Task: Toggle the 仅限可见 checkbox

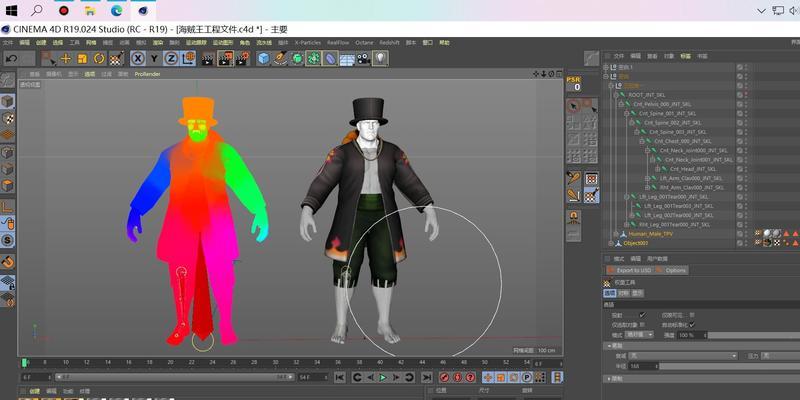Action: 692,315
